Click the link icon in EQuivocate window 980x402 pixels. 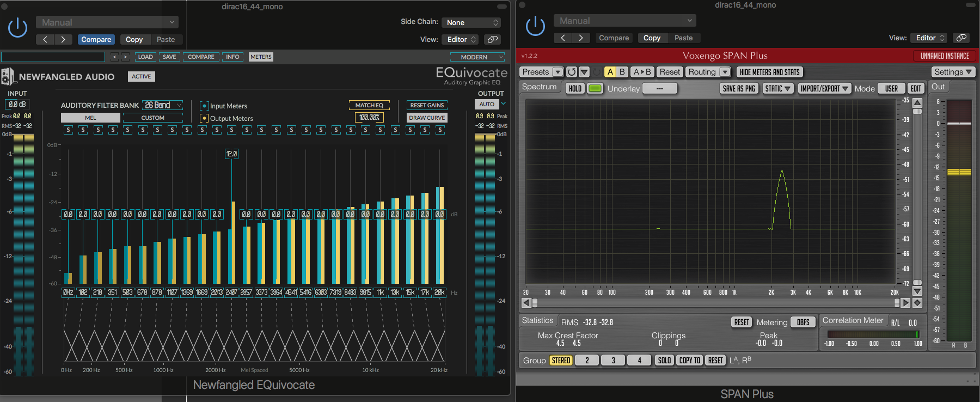pos(492,39)
